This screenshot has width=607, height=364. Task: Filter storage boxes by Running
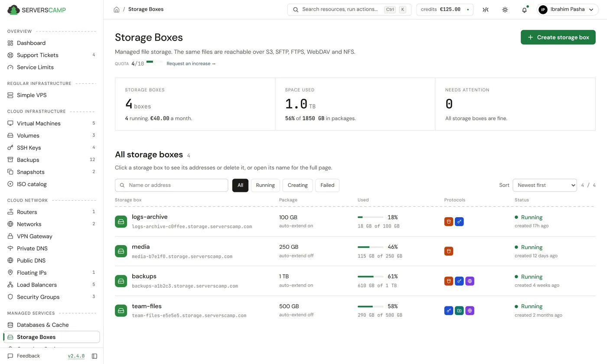pos(265,185)
